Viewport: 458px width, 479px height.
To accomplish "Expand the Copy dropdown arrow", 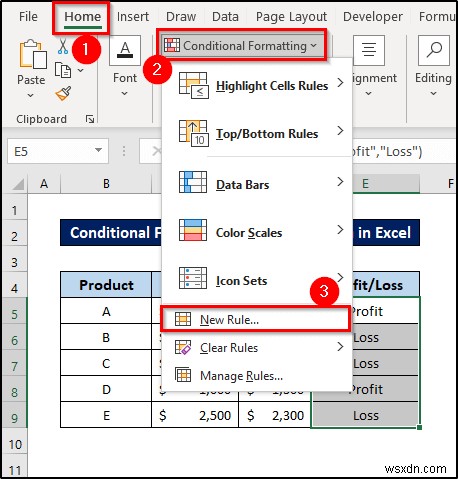I will [81, 70].
